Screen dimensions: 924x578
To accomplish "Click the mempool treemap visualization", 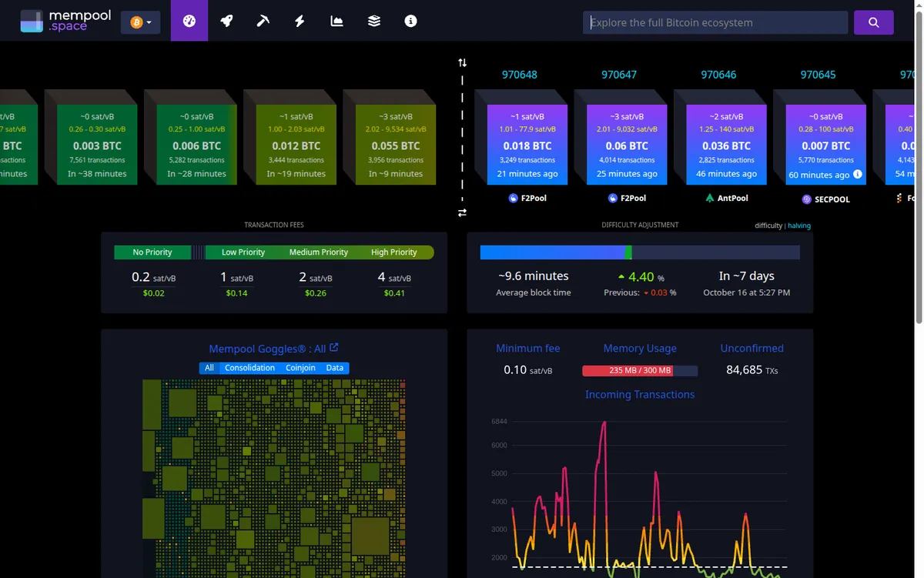I will click(x=274, y=478).
